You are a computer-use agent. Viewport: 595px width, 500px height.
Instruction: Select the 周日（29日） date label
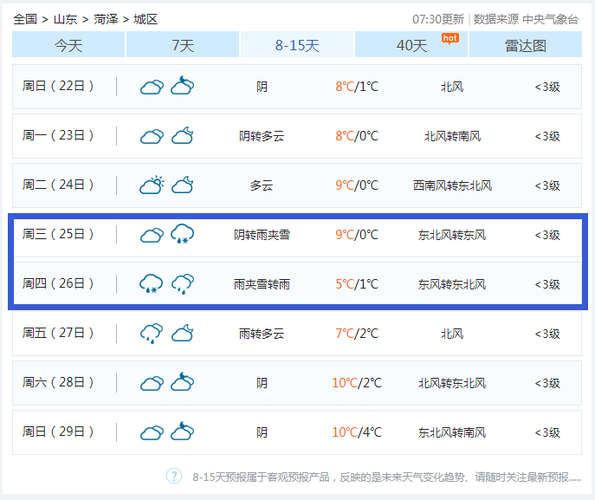pos(58,432)
